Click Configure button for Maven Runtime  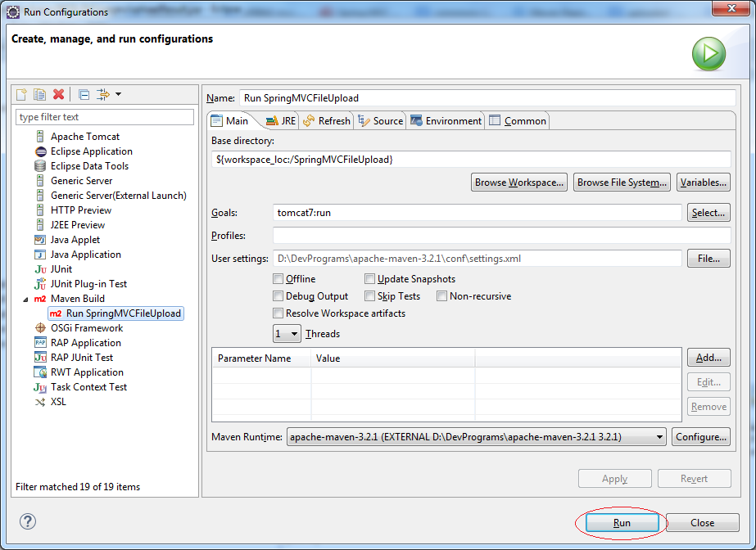pos(701,437)
